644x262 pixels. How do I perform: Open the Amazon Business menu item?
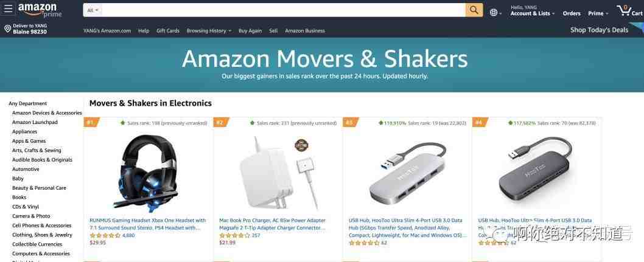pos(305,31)
